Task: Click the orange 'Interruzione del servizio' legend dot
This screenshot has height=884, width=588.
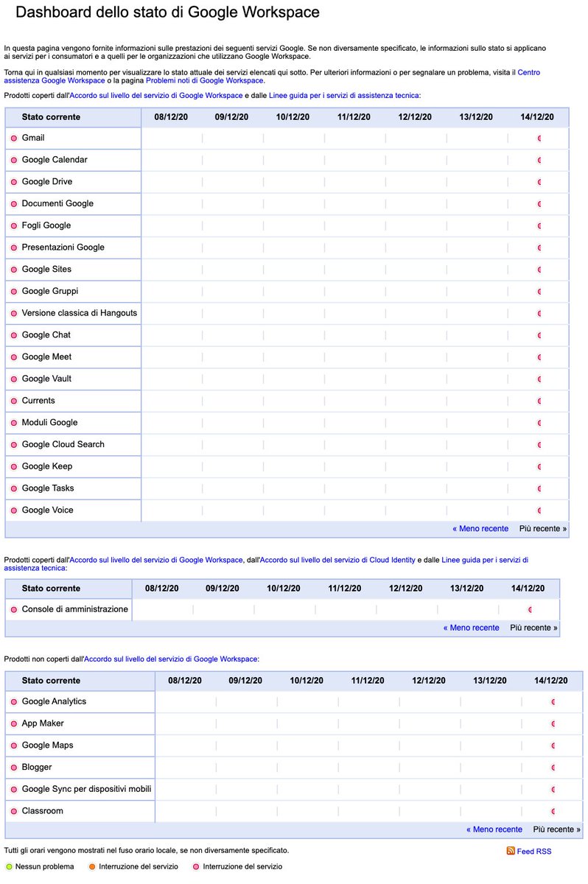Action: click(92, 867)
